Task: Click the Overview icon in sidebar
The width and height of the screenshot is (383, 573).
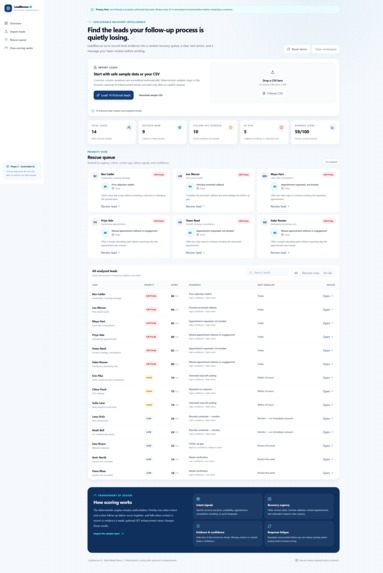Action: 6,23
